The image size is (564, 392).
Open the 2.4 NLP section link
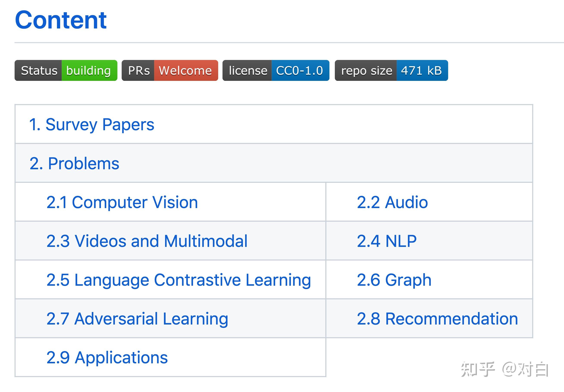[x=387, y=241]
